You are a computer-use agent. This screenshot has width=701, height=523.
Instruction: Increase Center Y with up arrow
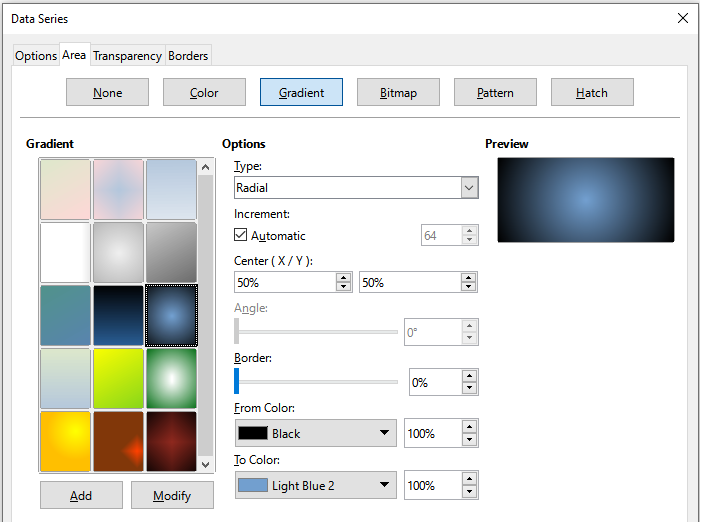coord(469,278)
